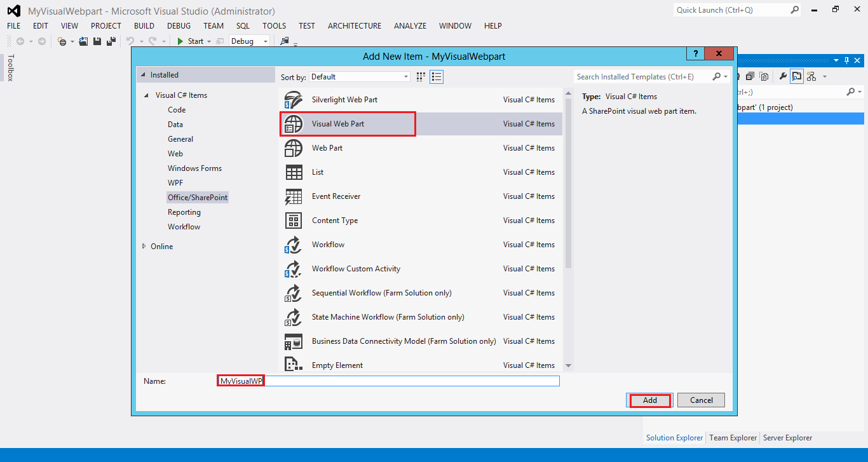
Task: Click Solution Explorer View Class Diagram icon
Action: click(811, 76)
